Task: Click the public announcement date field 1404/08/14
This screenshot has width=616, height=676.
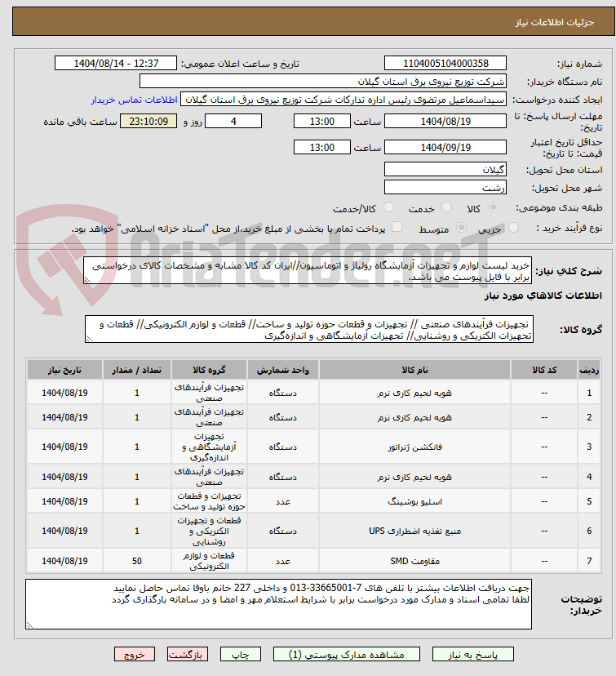Action: pyautogui.click(x=115, y=64)
